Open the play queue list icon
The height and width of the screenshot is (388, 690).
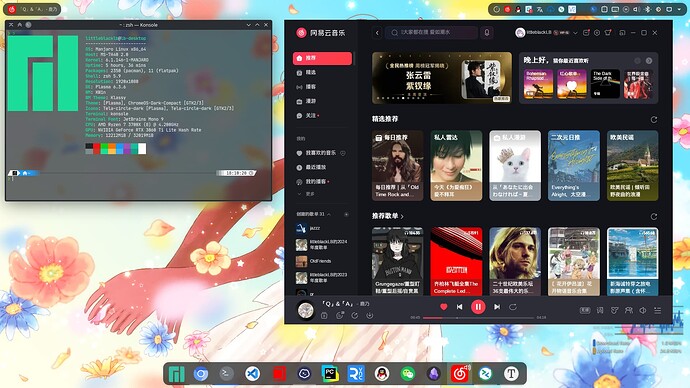coord(657,310)
